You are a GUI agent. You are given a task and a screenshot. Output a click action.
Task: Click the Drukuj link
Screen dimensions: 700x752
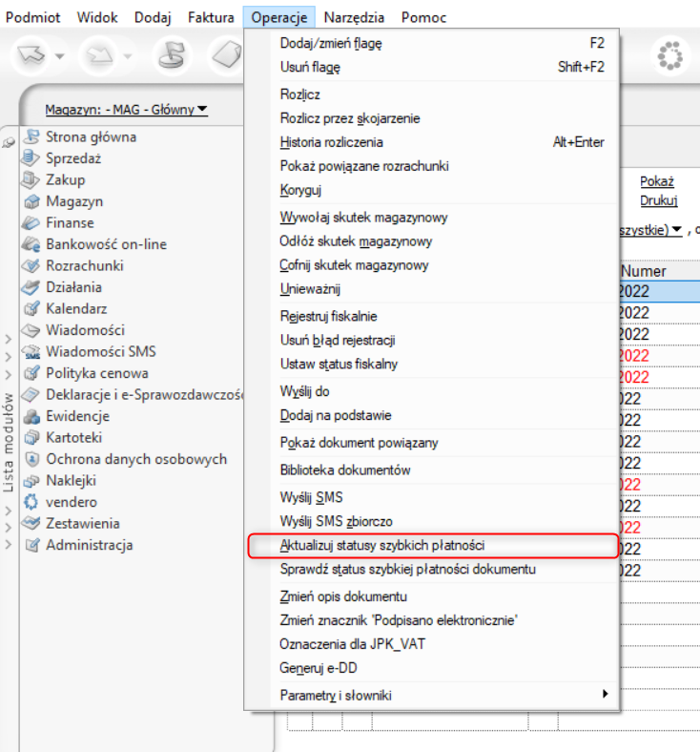click(659, 200)
